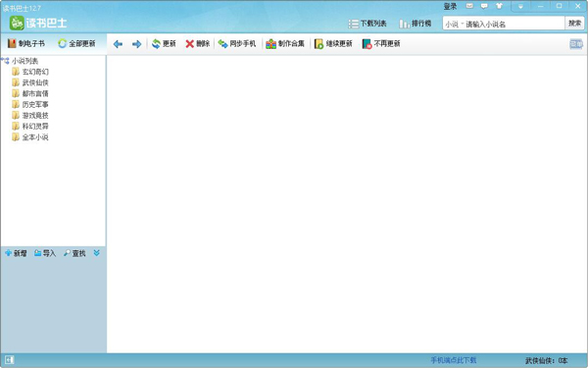Click the 新增 add button
Image resolution: width=588 pixels, height=368 pixels.
tap(16, 253)
